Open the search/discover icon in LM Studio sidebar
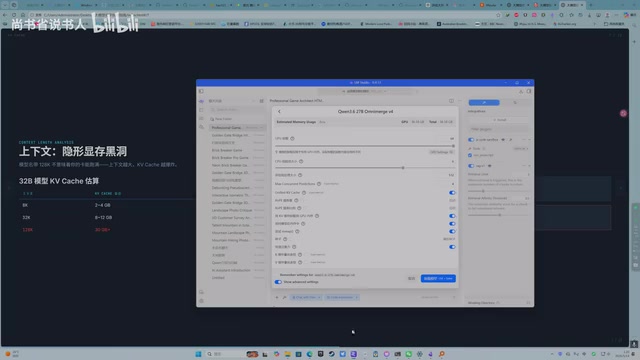 201,127
